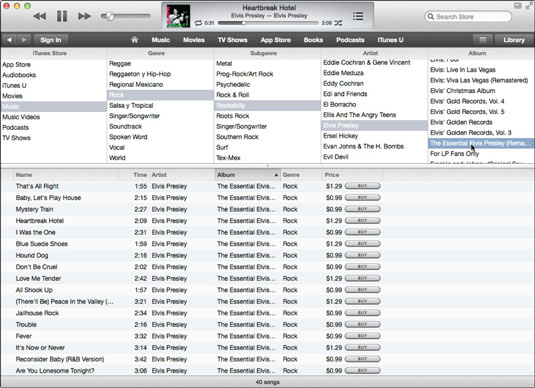Select Southern Rock subgenre
Viewport: 535px width, 388px height.
(268, 137)
